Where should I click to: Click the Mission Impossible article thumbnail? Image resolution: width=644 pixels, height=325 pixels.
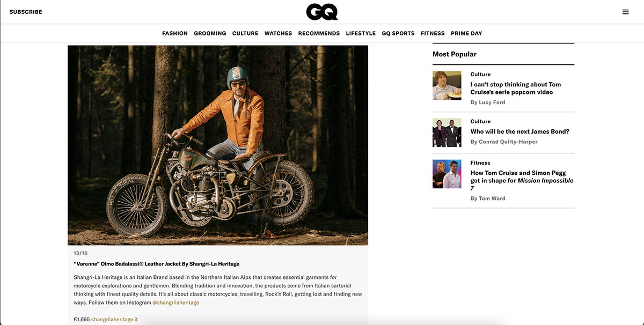point(447,174)
